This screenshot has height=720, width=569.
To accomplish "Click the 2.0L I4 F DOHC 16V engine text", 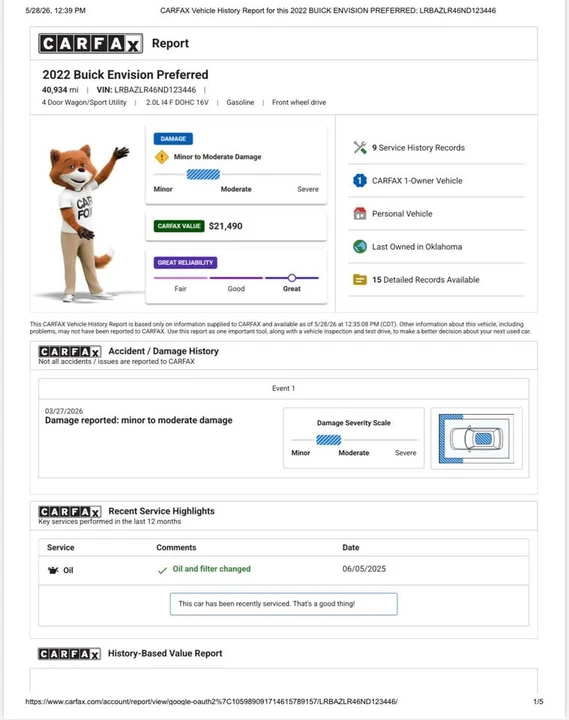I will pyautogui.click(x=177, y=102).
